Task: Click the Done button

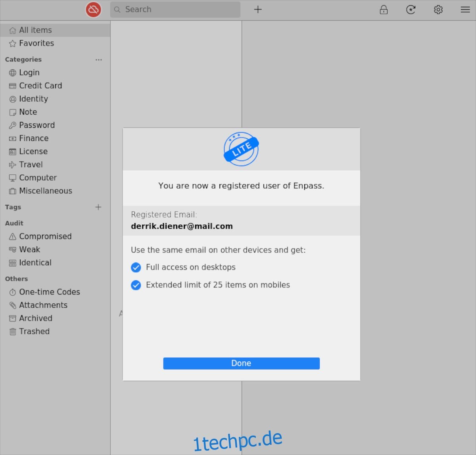Action: [242, 363]
